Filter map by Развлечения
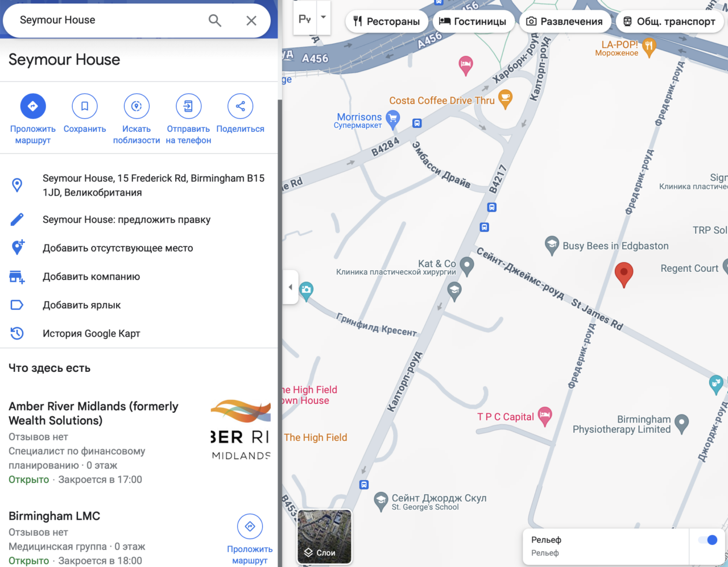This screenshot has height=567, width=728. [x=565, y=22]
